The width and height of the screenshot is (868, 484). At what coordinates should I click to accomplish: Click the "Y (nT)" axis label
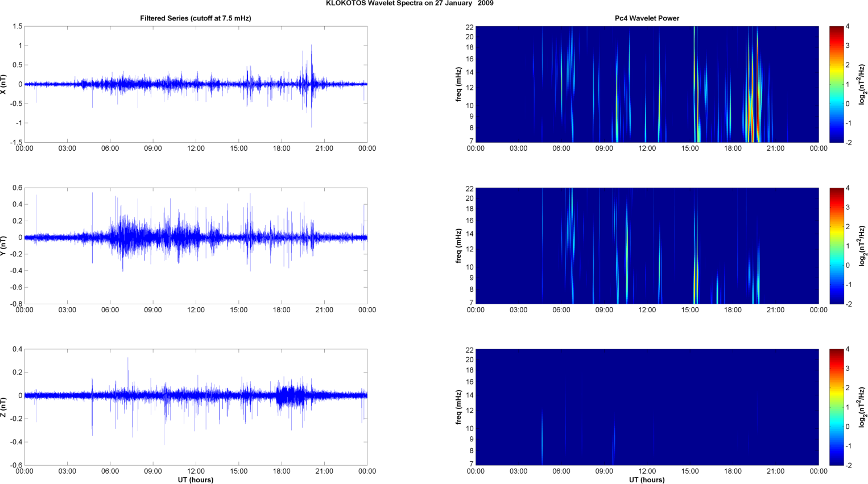click(3, 246)
